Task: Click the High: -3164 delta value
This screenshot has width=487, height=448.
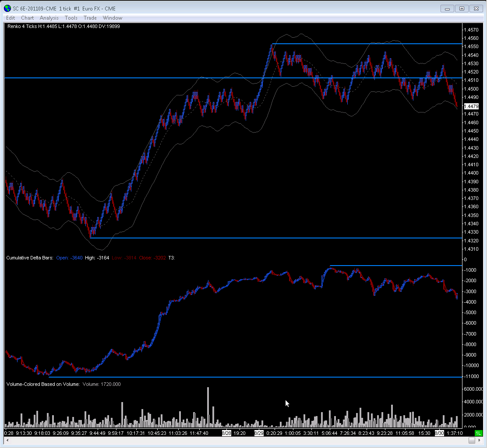Action: tap(97, 258)
